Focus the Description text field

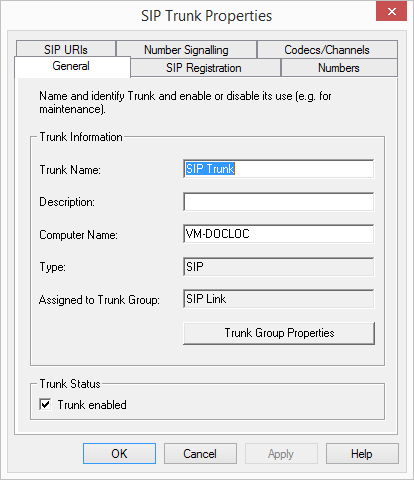(x=278, y=201)
